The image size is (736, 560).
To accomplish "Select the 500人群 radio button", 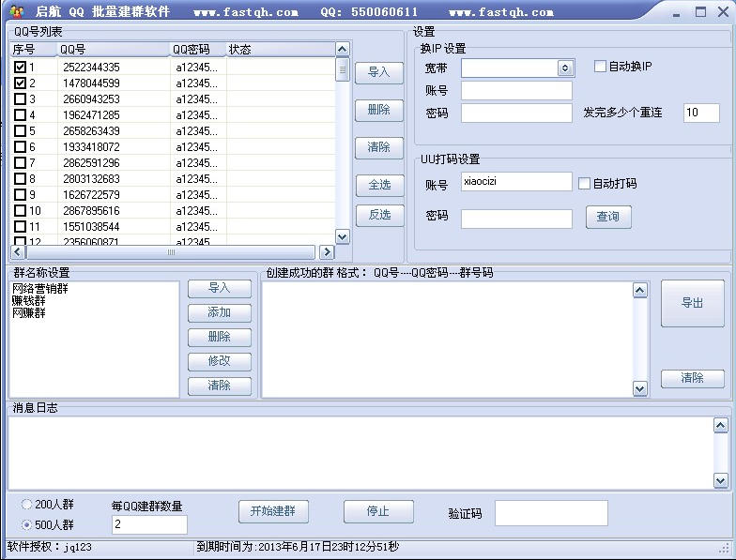I will (26, 524).
